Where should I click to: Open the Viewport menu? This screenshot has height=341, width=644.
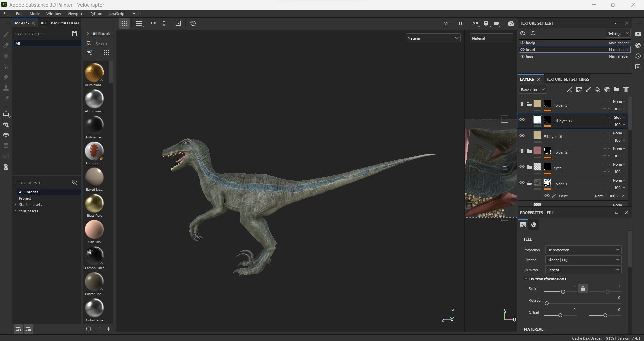[x=75, y=14]
